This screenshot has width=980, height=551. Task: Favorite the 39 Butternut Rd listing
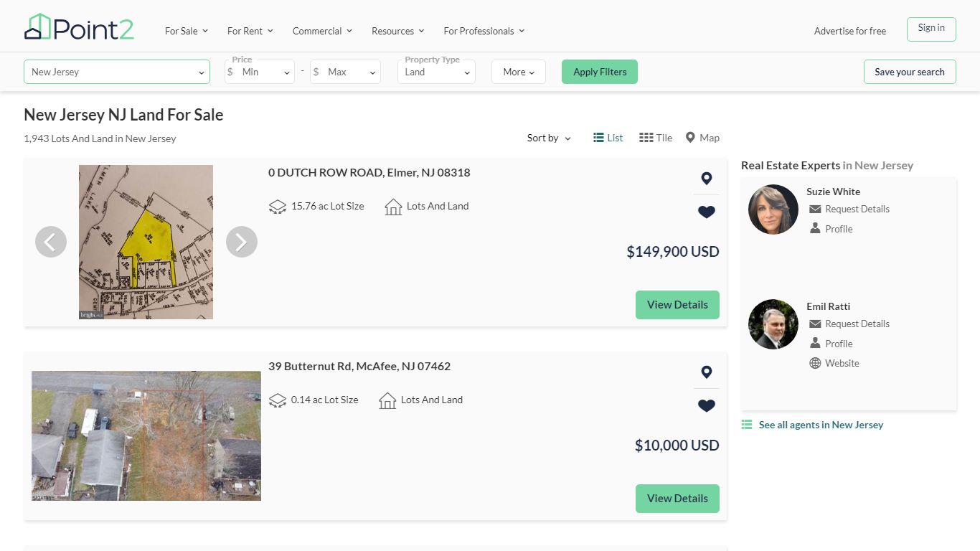coord(707,405)
